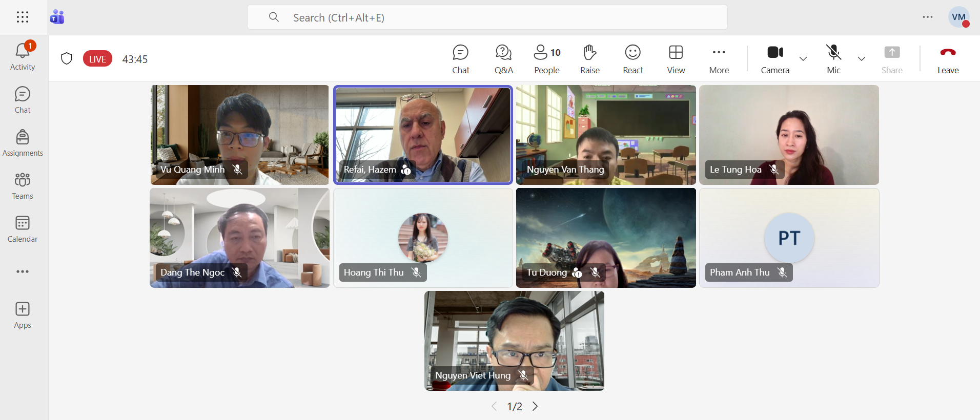Click the Search input box
980x420 pixels.
[487, 17]
